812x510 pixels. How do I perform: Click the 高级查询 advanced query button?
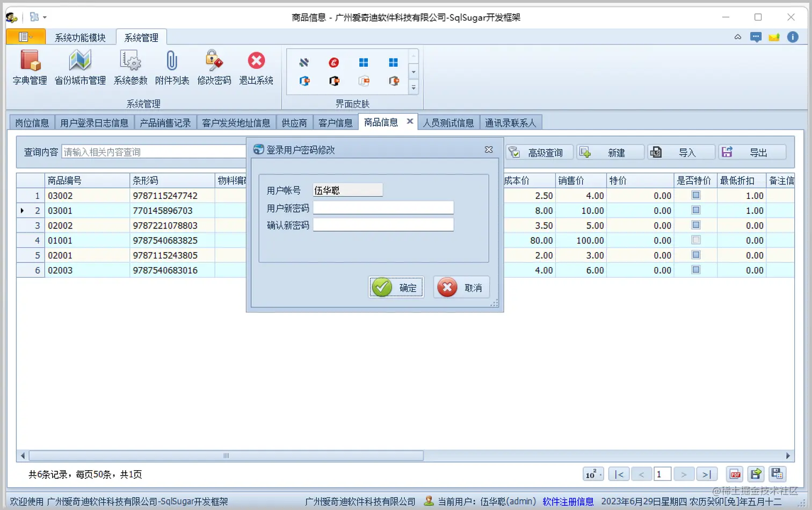click(x=539, y=153)
